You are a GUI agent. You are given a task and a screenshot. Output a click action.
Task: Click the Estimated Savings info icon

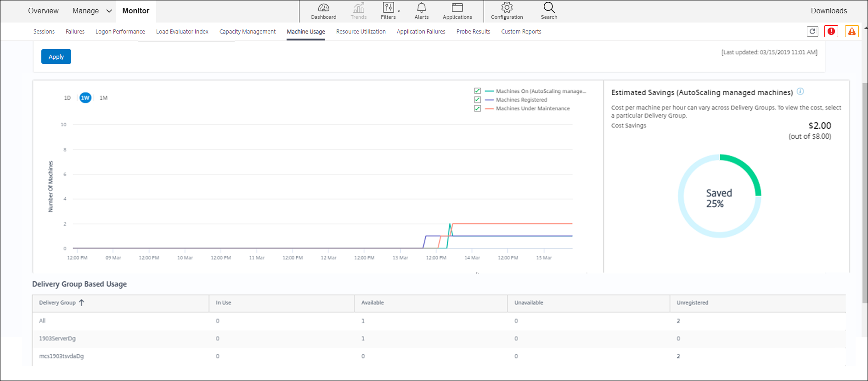click(800, 91)
